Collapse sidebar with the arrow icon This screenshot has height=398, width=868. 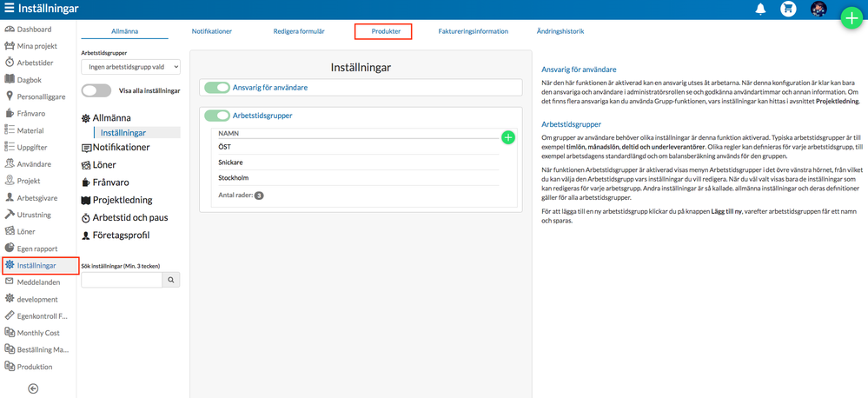[33, 388]
